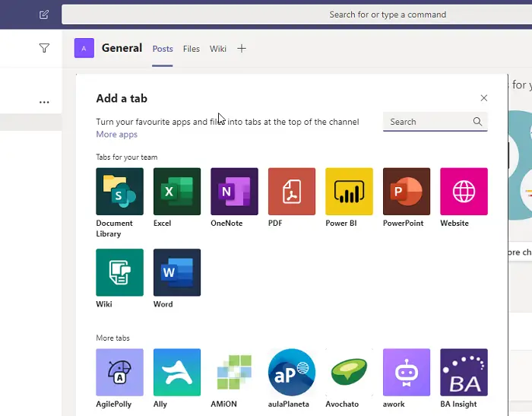The width and height of the screenshot is (532, 416).
Task: Click the team avatar A icon
Action: click(84, 48)
